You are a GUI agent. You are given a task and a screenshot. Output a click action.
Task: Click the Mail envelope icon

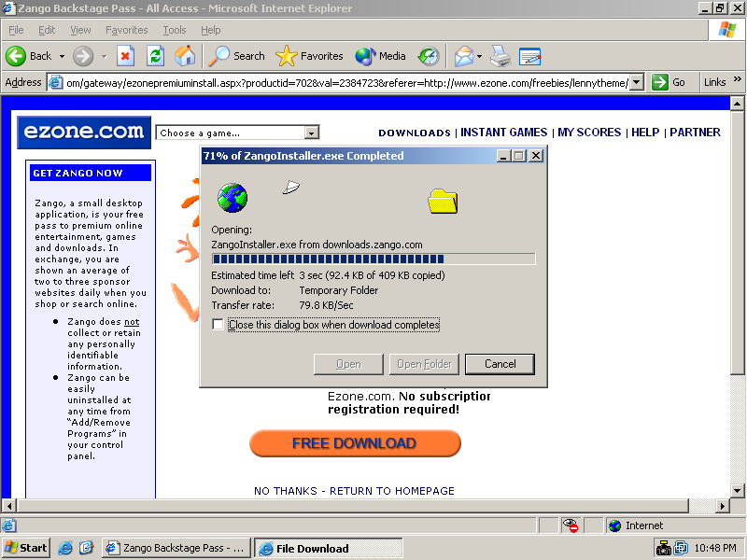463,56
